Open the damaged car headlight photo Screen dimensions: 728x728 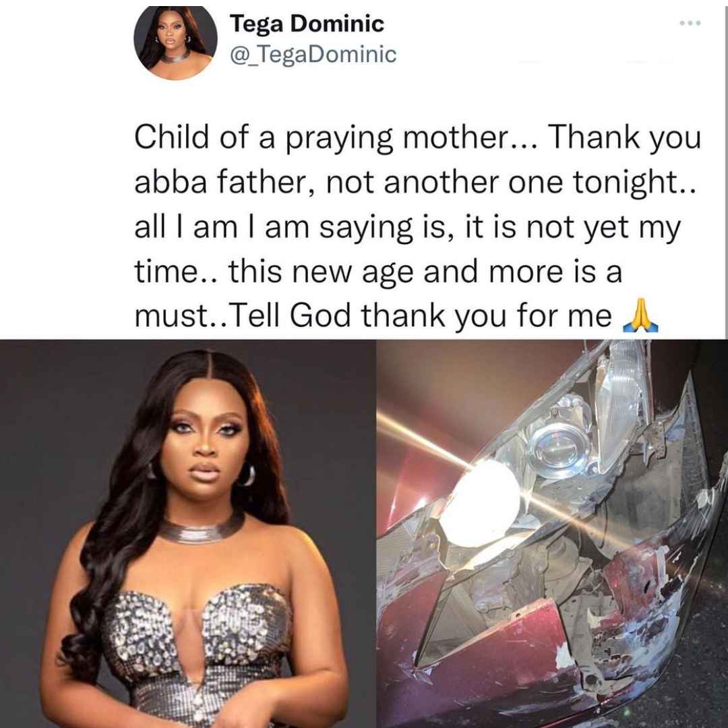[x=552, y=533]
